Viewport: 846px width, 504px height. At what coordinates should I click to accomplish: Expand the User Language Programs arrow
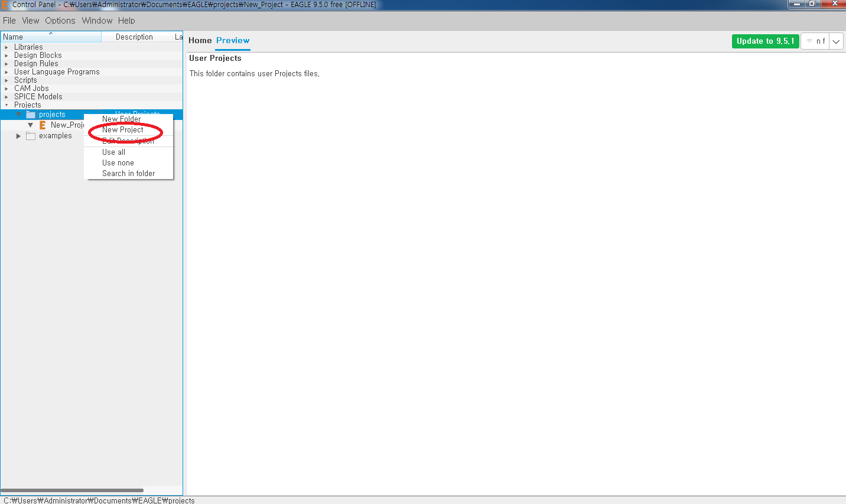coord(6,72)
